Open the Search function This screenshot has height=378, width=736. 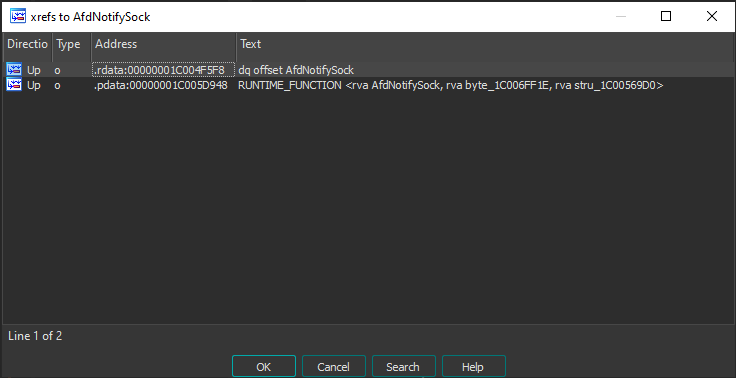[x=403, y=367]
